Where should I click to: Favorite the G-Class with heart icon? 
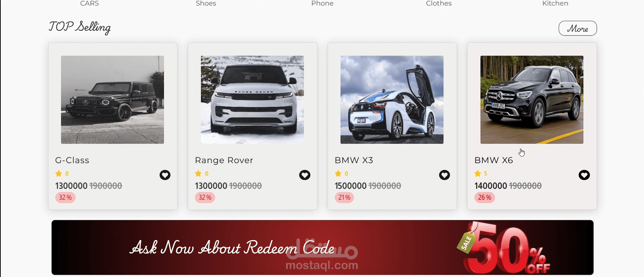click(x=165, y=175)
